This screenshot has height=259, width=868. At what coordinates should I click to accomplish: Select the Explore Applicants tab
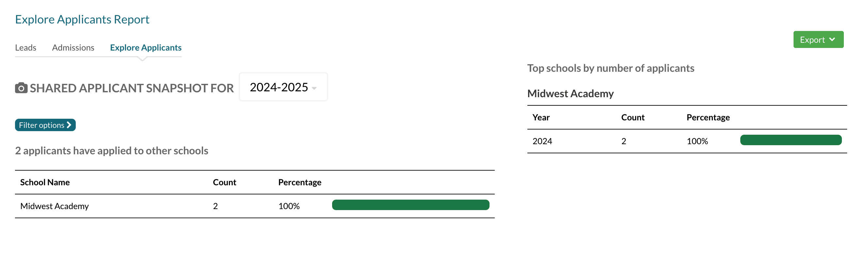[x=146, y=48]
